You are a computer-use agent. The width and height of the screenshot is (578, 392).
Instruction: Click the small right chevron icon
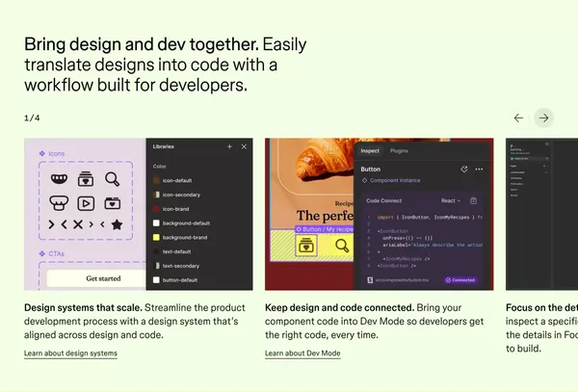tap(92, 224)
